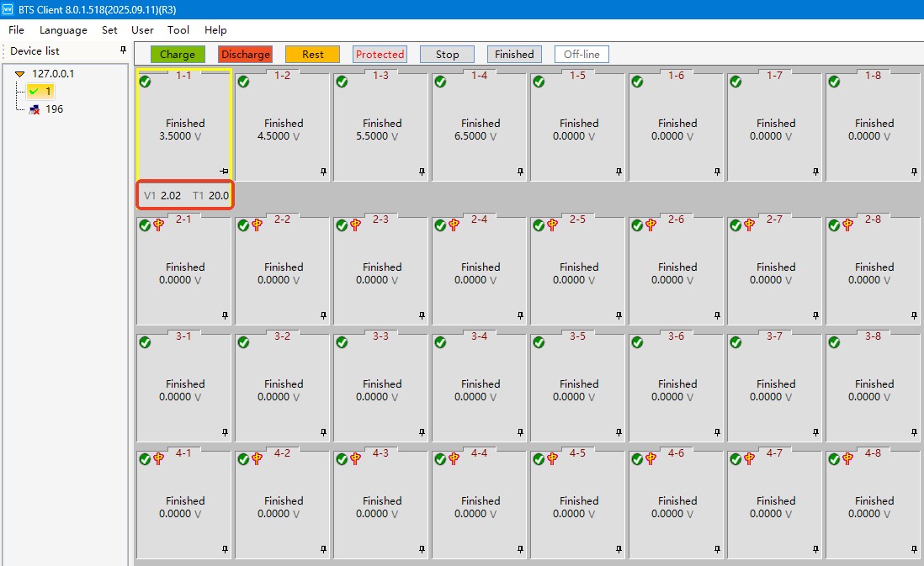The width and height of the screenshot is (924, 566).
Task: Pin the Device list panel
Action: coord(123,50)
